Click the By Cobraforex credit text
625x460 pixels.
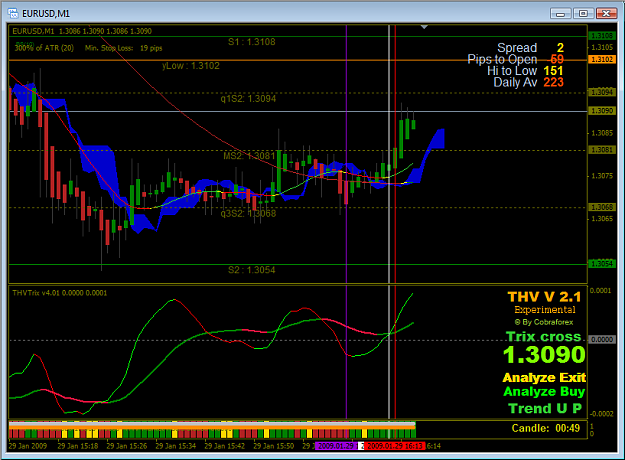[x=544, y=322]
